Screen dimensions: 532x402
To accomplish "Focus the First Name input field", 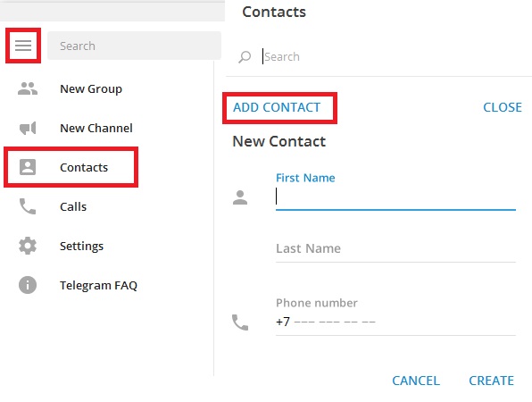I will tap(395, 197).
